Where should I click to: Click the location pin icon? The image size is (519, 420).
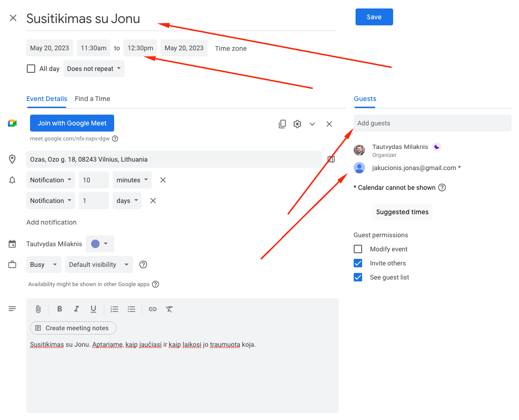coord(12,159)
